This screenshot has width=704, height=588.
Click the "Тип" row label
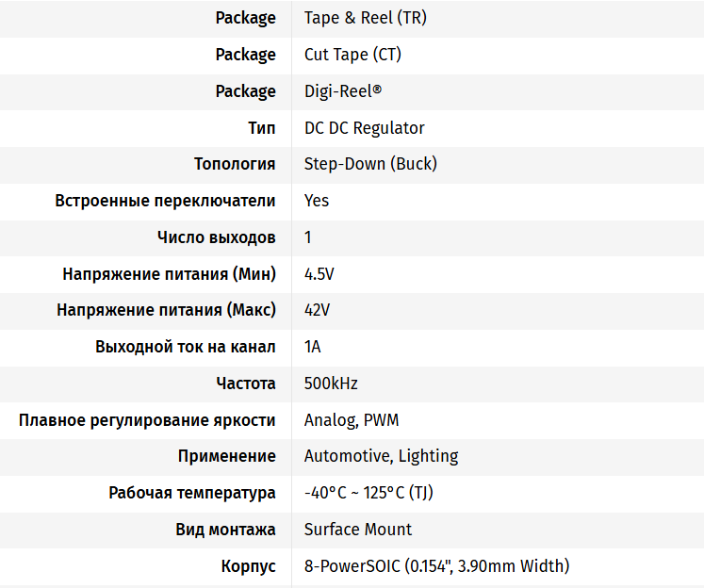pos(262,128)
